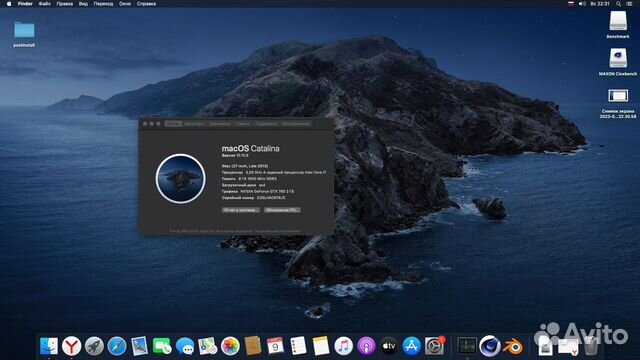Viewport: 640px width, 360px height.
Task: Switch to the Хранилище tab
Action: click(220, 124)
